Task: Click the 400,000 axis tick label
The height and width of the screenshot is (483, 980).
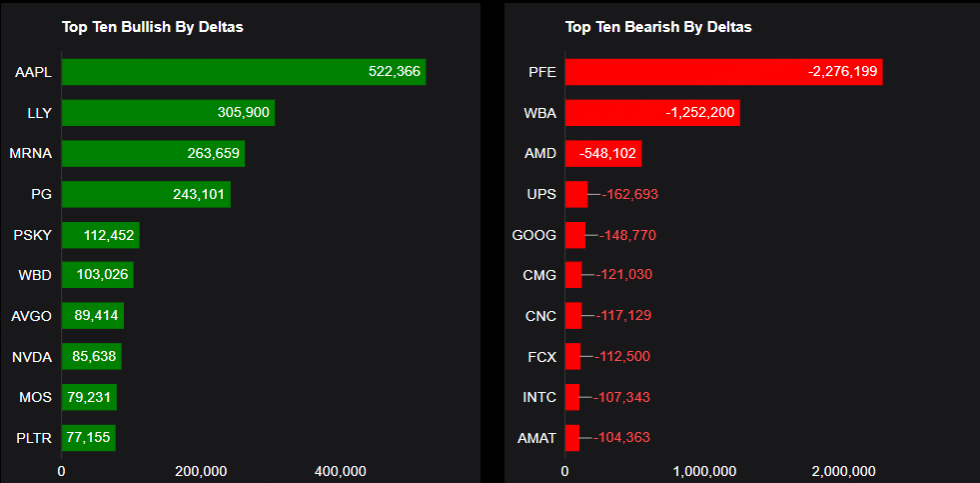Action: point(340,471)
